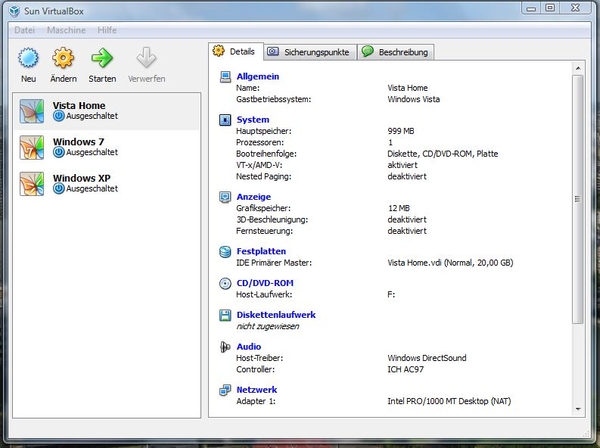Click the Windows XP OS icon
The width and height of the screenshot is (600, 448).
[32, 184]
